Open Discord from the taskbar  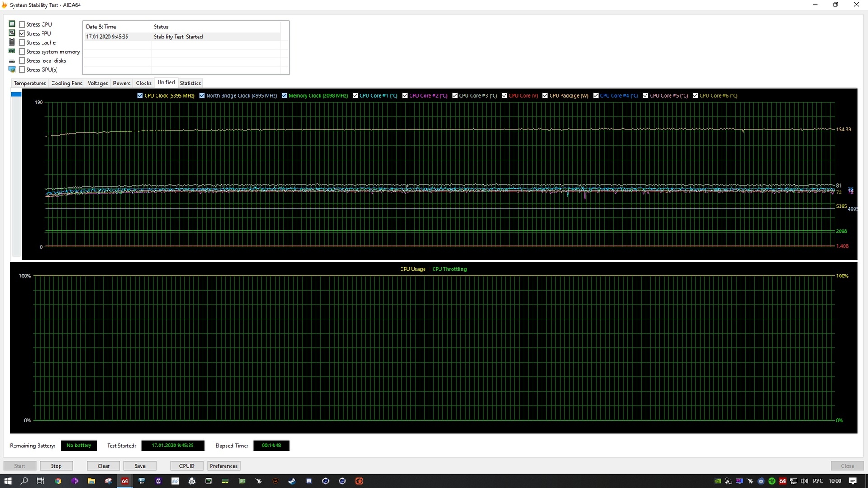309,481
